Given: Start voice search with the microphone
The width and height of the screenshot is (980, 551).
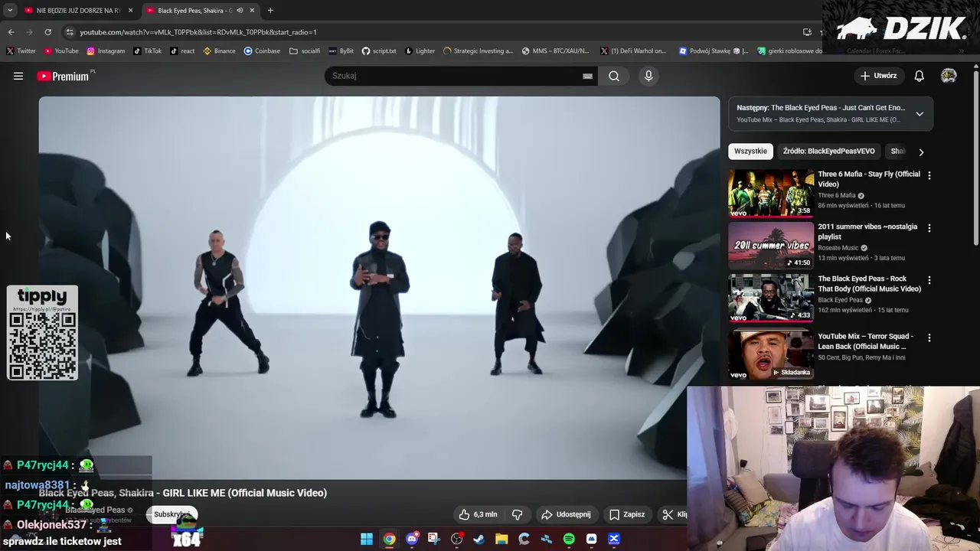Looking at the screenshot, I should tap(648, 76).
